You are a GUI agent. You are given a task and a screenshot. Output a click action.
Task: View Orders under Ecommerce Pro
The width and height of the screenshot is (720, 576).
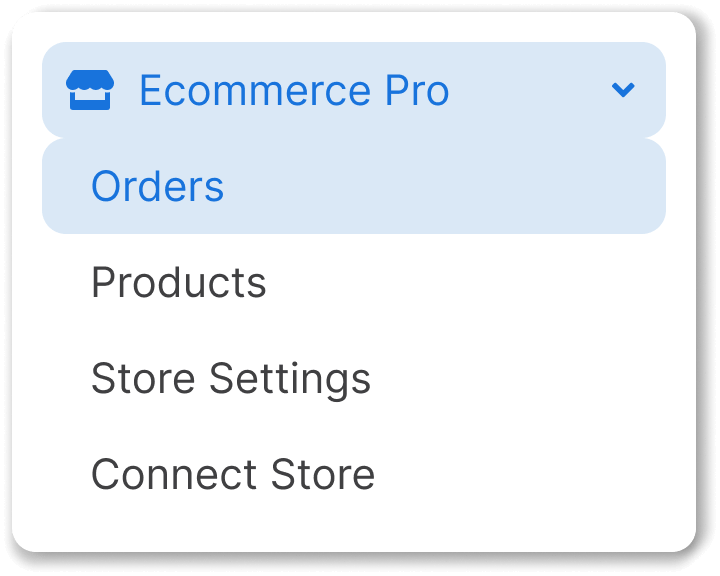pyautogui.click(x=354, y=186)
